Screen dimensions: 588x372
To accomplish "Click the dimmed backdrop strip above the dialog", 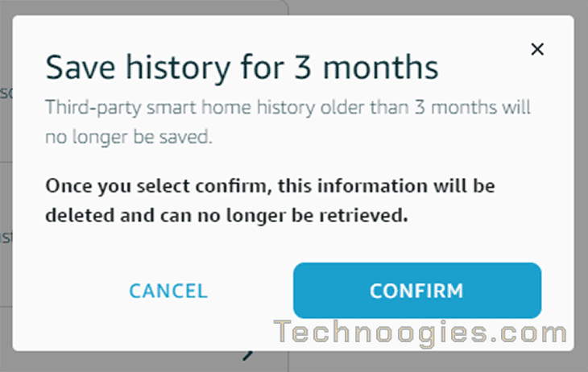I will 294,7.
